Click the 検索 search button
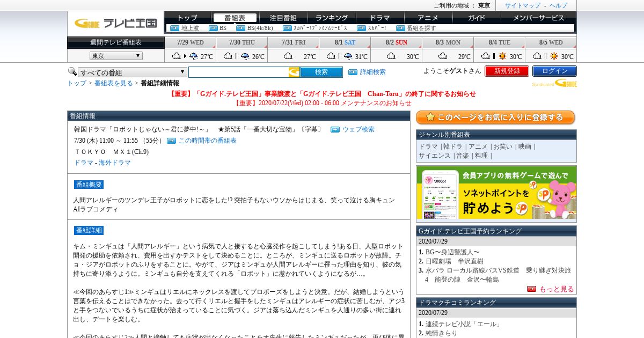The image size is (644, 338). (x=321, y=72)
